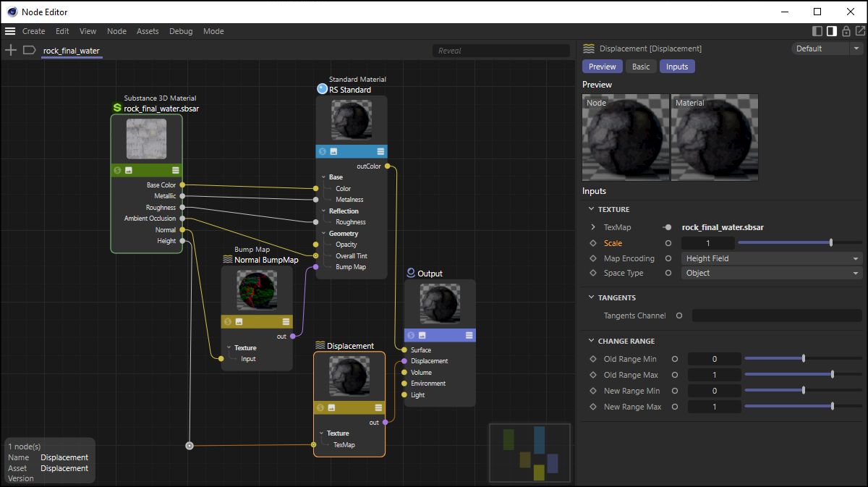868x487 pixels.
Task: Click the image icon on the Displacement node
Action: click(x=331, y=408)
